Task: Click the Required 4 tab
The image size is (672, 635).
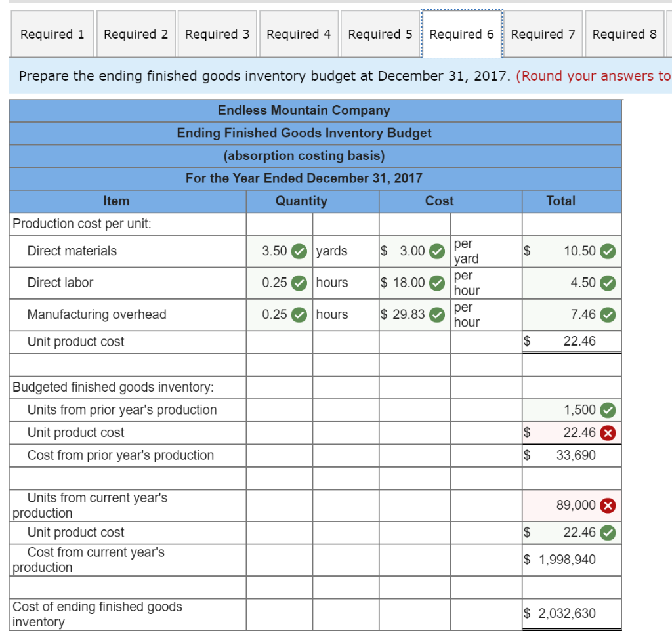Action: coord(299,33)
